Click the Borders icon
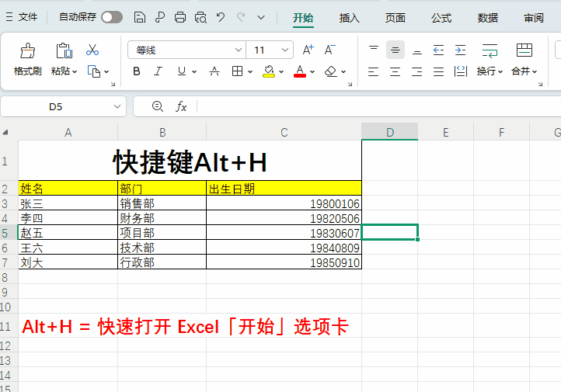Viewport: 561px width, 392px height. pyautogui.click(x=237, y=71)
